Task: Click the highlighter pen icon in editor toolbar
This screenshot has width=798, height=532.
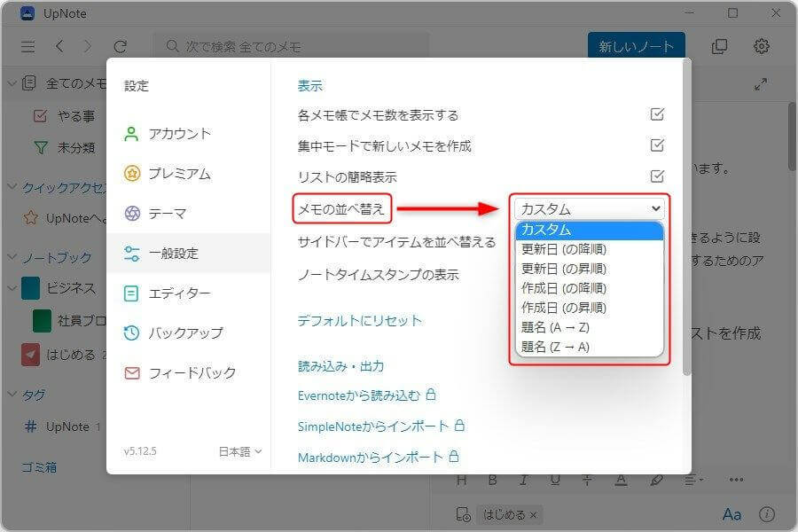Action: pos(656,480)
